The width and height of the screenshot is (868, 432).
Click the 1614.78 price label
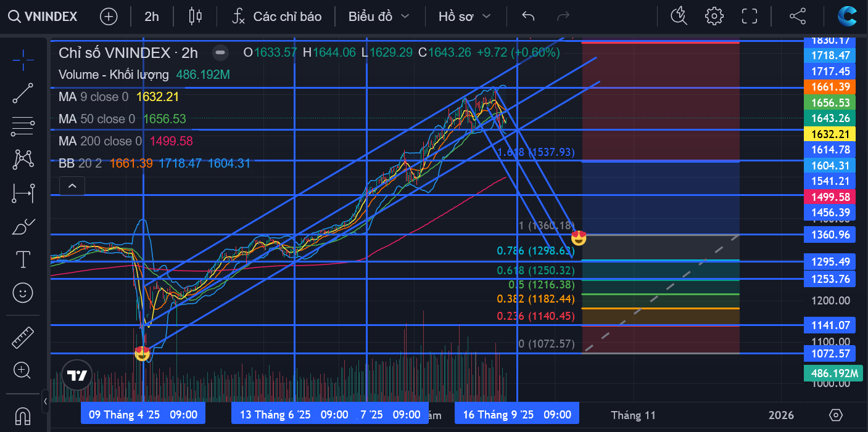click(x=830, y=150)
